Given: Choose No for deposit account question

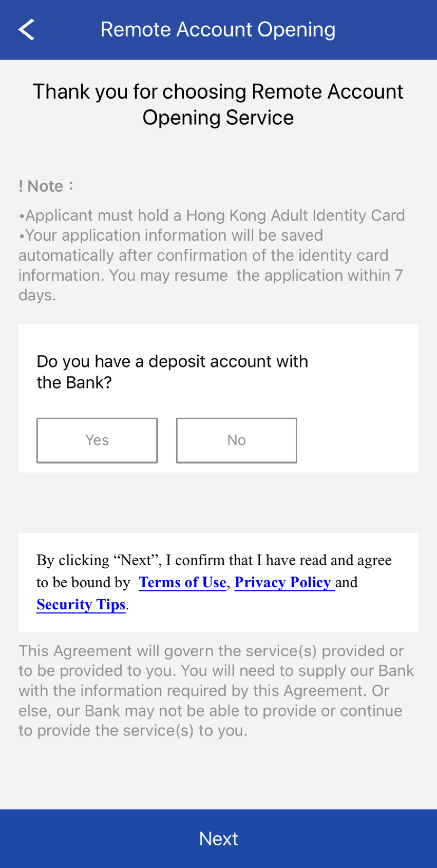Looking at the screenshot, I should (236, 440).
